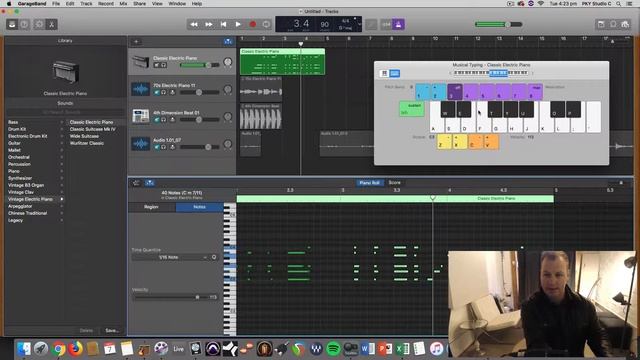Open the File menu
640x360 pixels.
56,4
